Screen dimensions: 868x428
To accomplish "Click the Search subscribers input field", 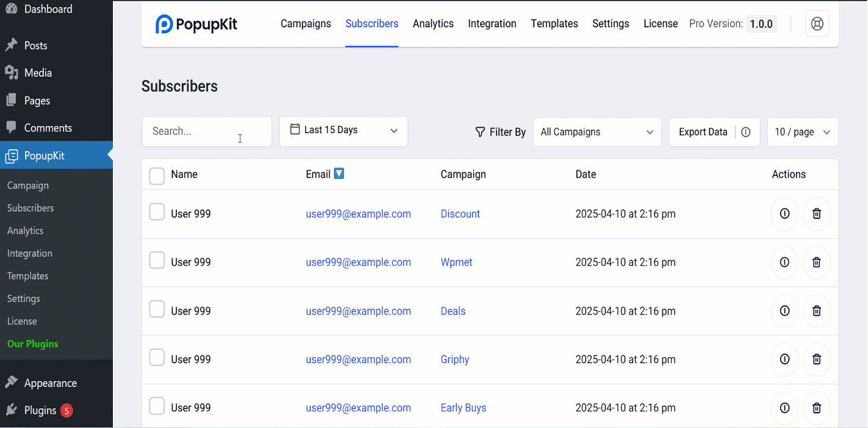I will tap(206, 131).
